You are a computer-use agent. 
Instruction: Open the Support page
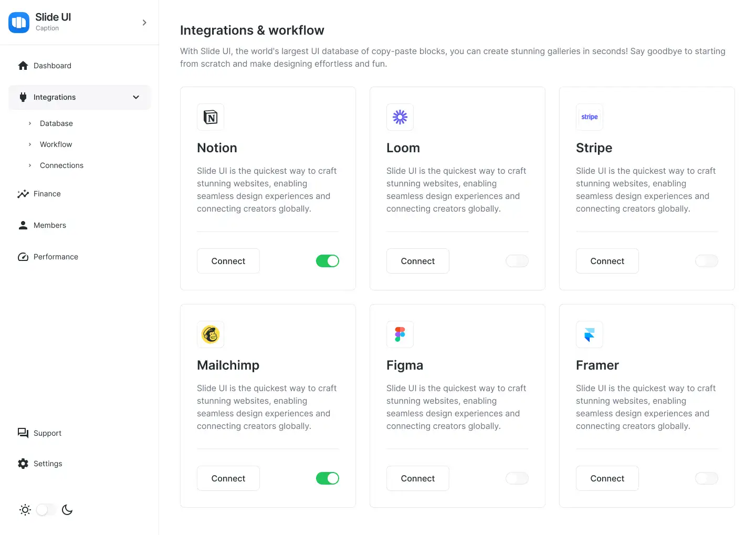(79, 433)
